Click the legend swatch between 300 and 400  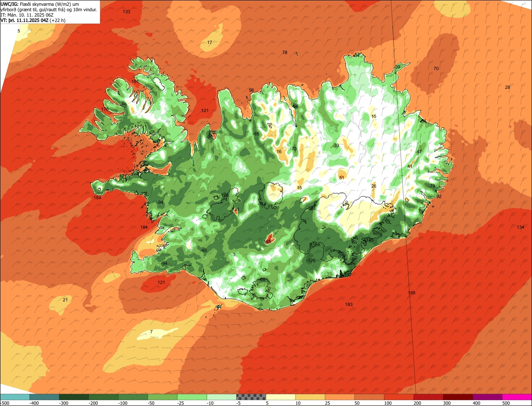pos(458,397)
